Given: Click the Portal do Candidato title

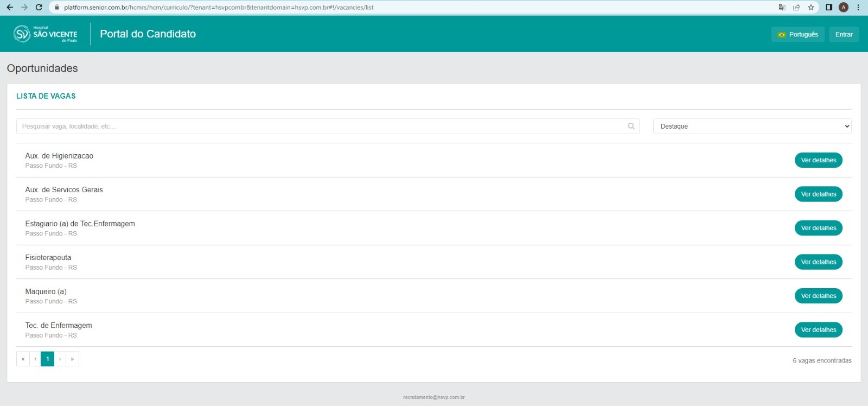Looking at the screenshot, I should point(148,34).
